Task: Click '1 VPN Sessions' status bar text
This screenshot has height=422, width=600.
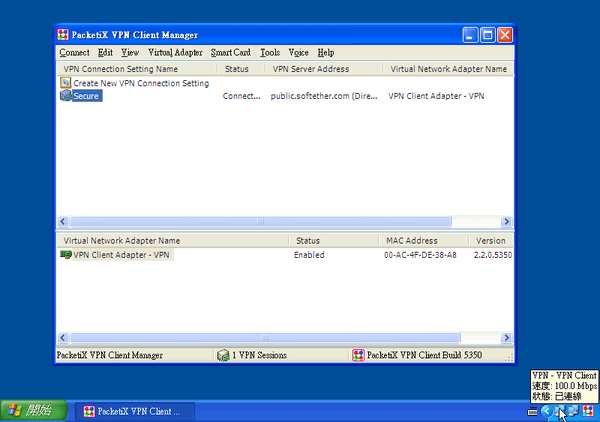Action: [259, 355]
